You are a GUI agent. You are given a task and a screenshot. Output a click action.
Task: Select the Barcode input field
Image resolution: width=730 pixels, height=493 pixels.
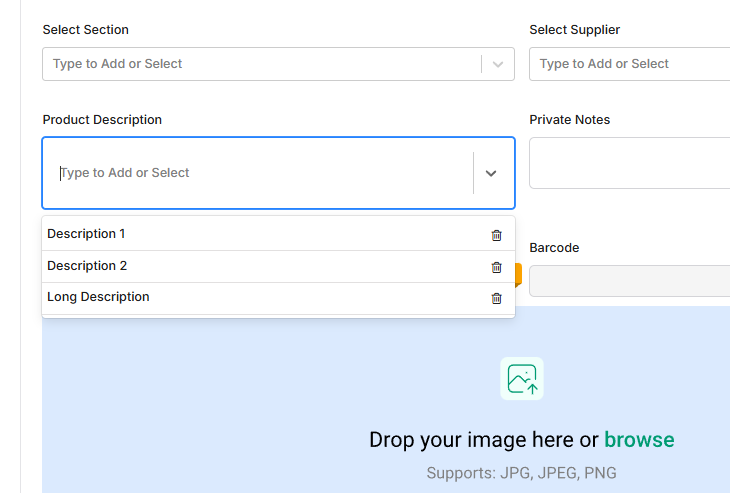tap(629, 281)
